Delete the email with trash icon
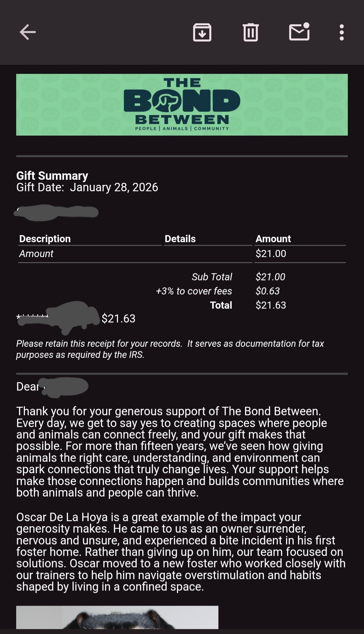Image resolution: width=364 pixels, height=634 pixels. pos(250,32)
